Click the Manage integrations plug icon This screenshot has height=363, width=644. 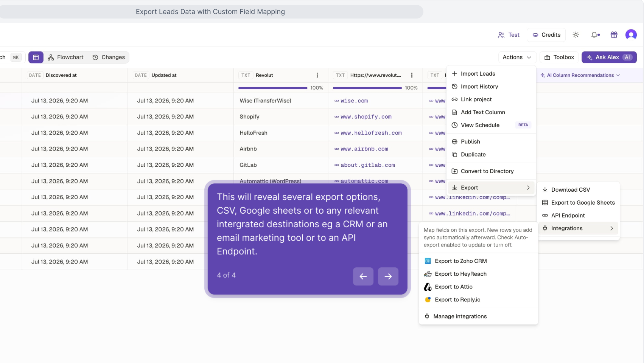pos(427,316)
